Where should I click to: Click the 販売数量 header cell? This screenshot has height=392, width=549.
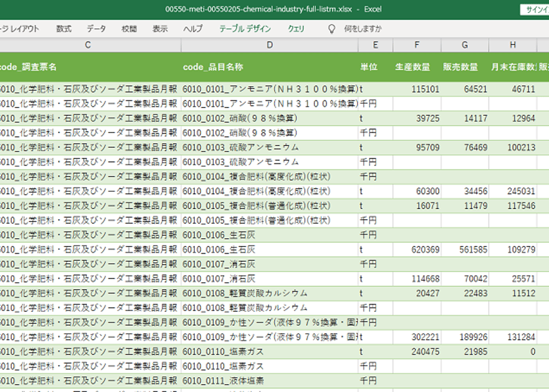[465, 67]
